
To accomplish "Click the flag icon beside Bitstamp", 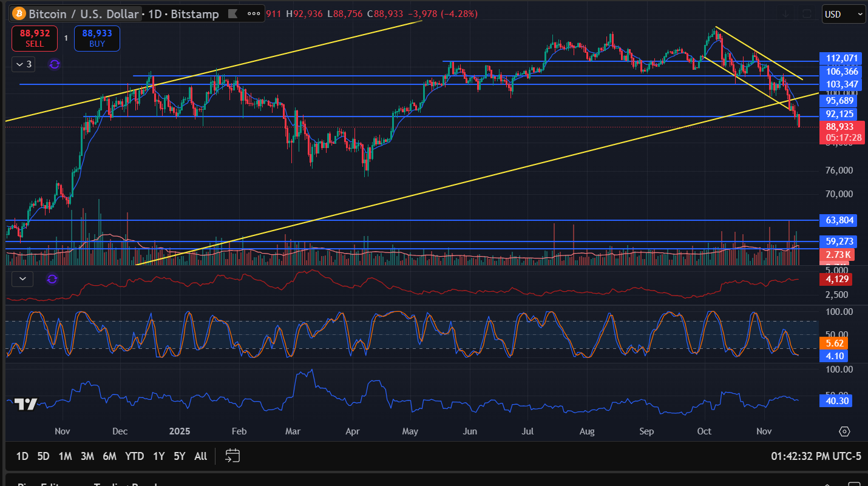I will tap(232, 14).
